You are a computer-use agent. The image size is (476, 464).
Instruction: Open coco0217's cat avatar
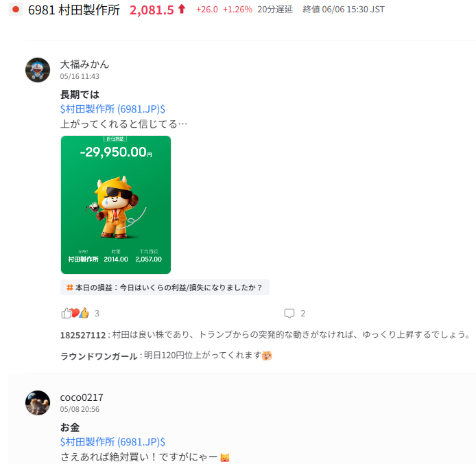(x=38, y=403)
